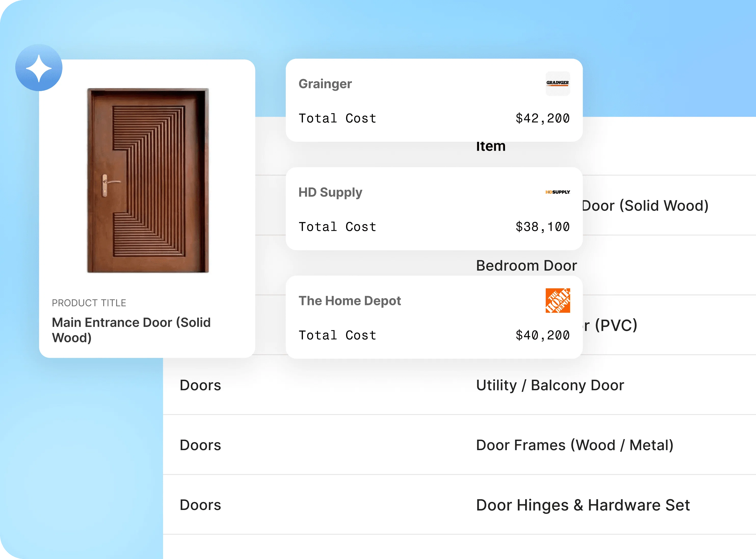The width and height of the screenshot is (756, 559).
Task: Click the blue AI sparkle icon
Action: click(38, 68)
